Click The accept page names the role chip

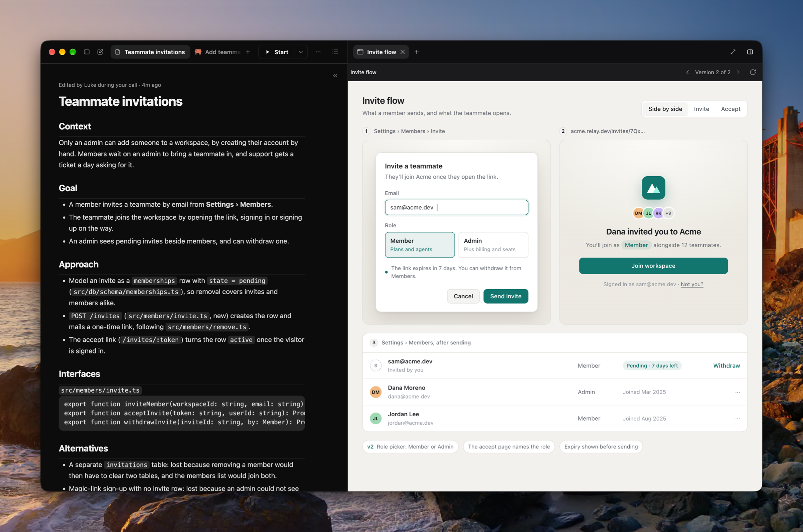(509, 446)
